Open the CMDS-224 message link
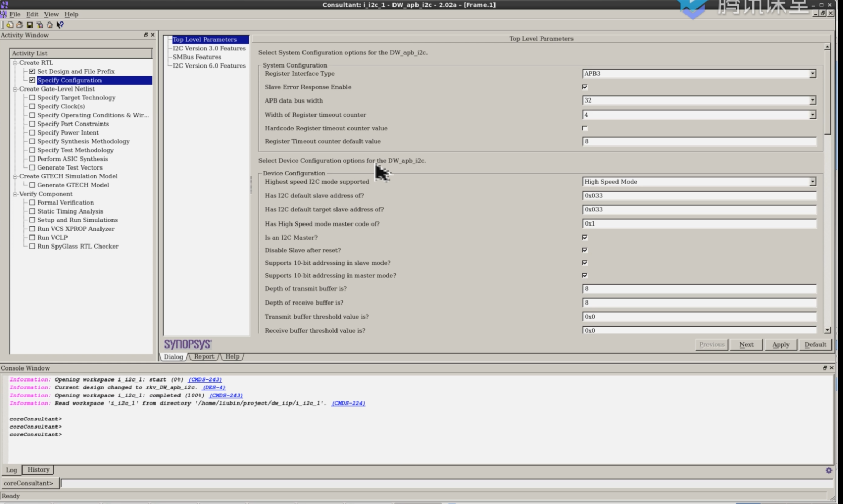843x504 pixels. pyautogui.click(x=349, y=403)
